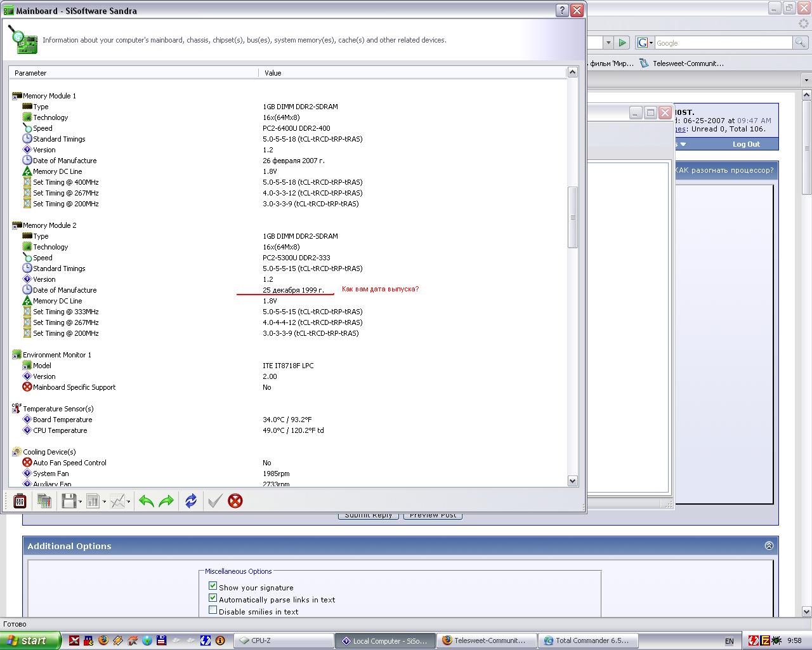The height and width of the screenshot is (650, 812).
Task: Open the save floppy icon dropdown arrow
Action: 80,501
